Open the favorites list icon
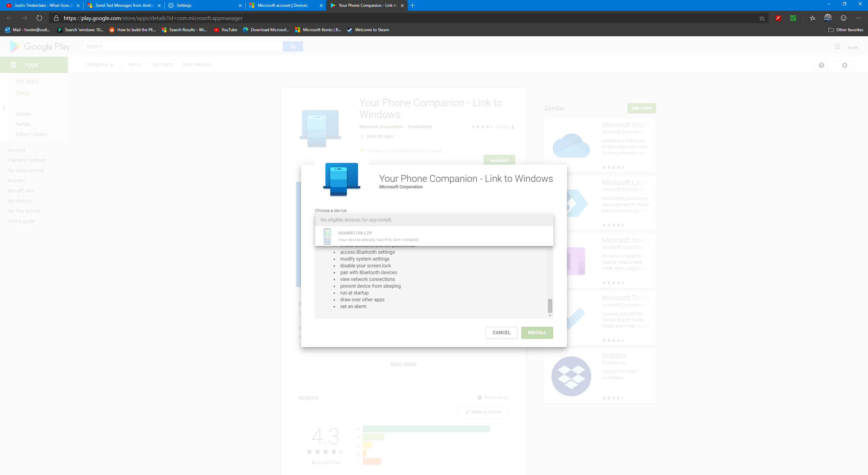Screen dimensions: 868x475 pos(812,18)
